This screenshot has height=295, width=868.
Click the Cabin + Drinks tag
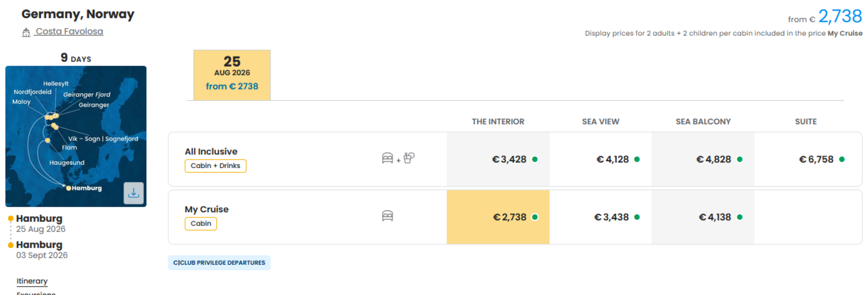(215, 166)
